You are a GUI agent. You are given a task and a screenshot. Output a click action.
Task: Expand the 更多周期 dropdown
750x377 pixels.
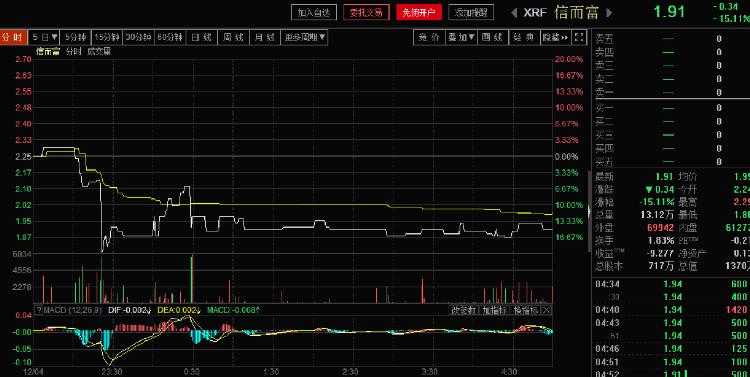(304, 37)
